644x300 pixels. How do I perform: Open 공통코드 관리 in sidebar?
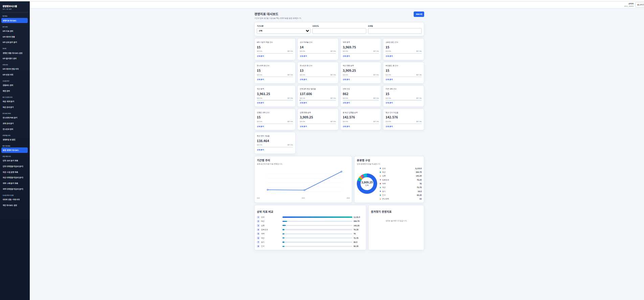[15, 85]
